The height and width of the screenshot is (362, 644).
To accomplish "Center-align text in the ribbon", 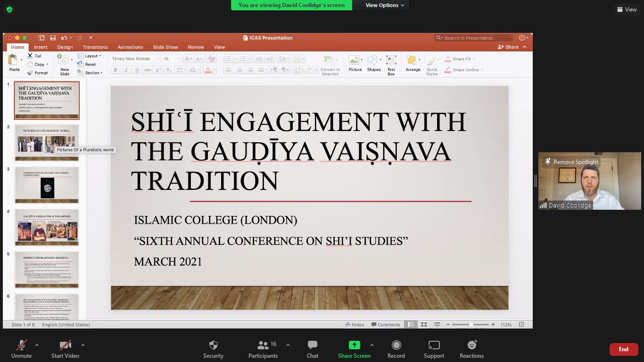I will [239, 70].
